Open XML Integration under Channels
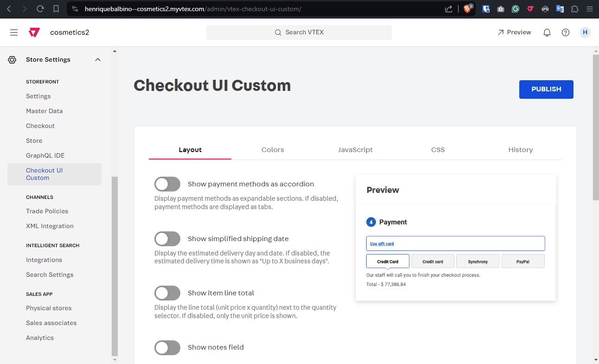Screen dimensions: 599x364 click(50, 226)
